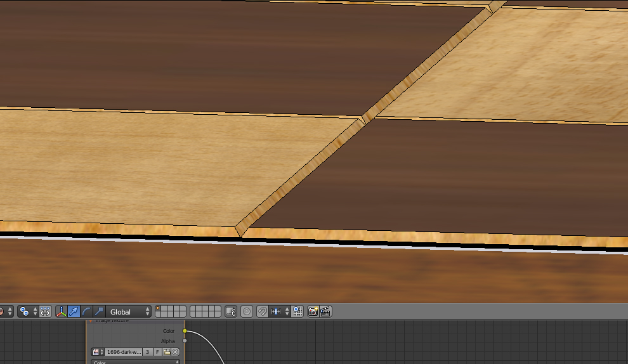
Task: Collapse the Image Texture node header
Action: (91, 321)
